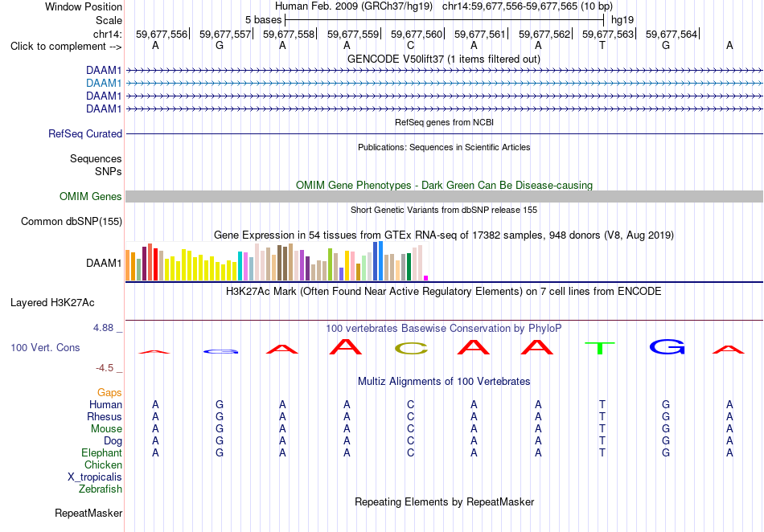
Task: Click position label 59,677,564
Action: pos(672,34)
